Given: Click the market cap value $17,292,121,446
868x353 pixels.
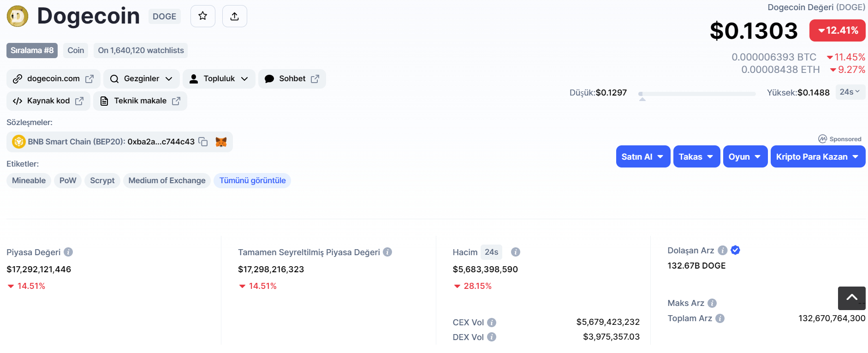Looking at the screenshot, I should coord(39,269).
